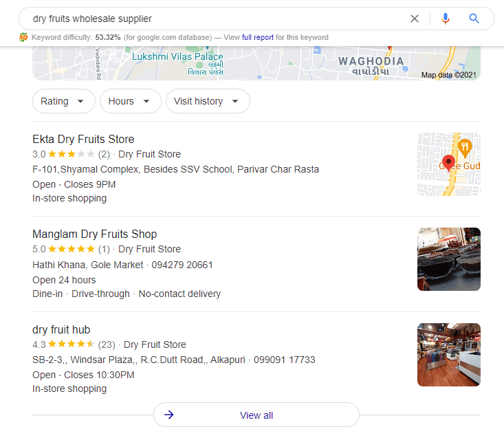Viewport: 504px width, 427px height.
Task: Click phone number 099091 17733
Action: pyautogui.click(x=284, y=360)
